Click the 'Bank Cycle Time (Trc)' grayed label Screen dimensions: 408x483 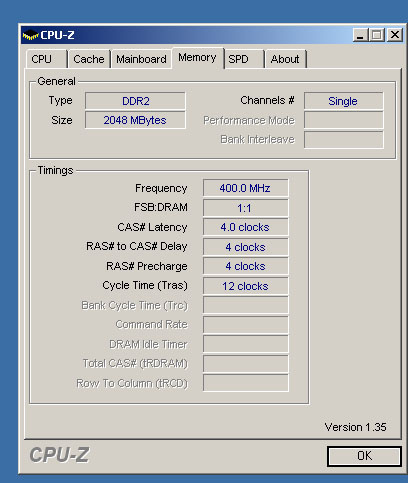coord(135,305)
